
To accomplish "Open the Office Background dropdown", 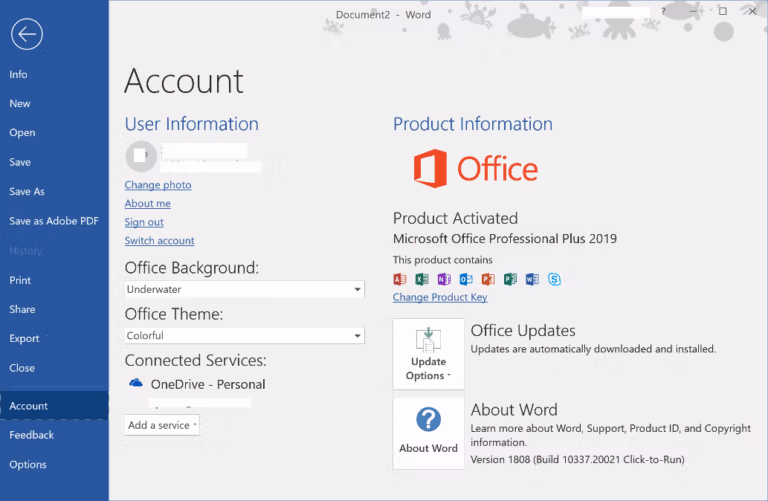I will pyautogui.click(x=244, y=289).
